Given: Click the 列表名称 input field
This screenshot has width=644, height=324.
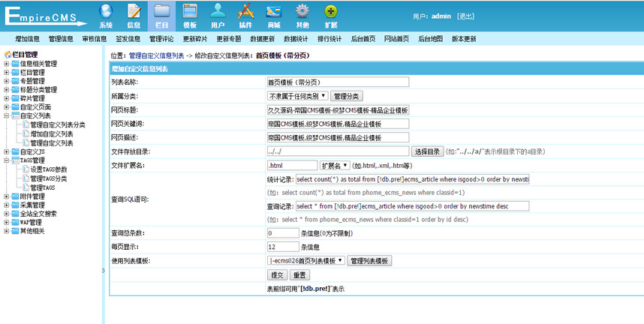Looking at the screenshot, I should pos(338,82).
